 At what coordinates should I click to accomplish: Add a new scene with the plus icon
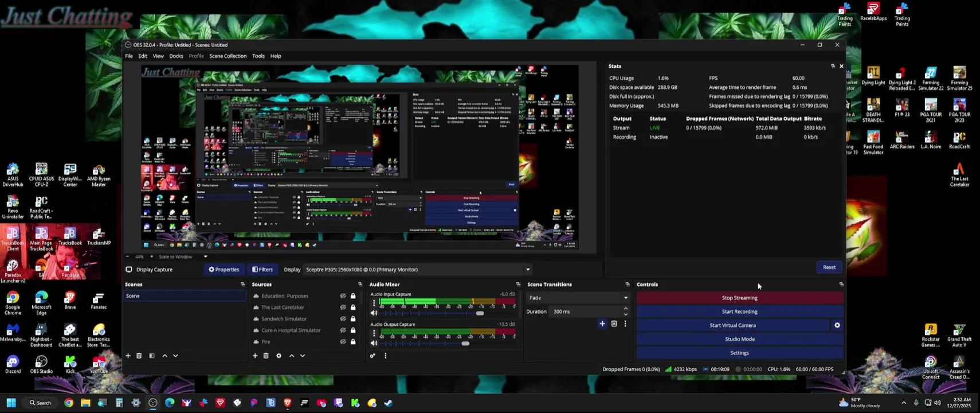pyautogui.click(x=128, y=356)
